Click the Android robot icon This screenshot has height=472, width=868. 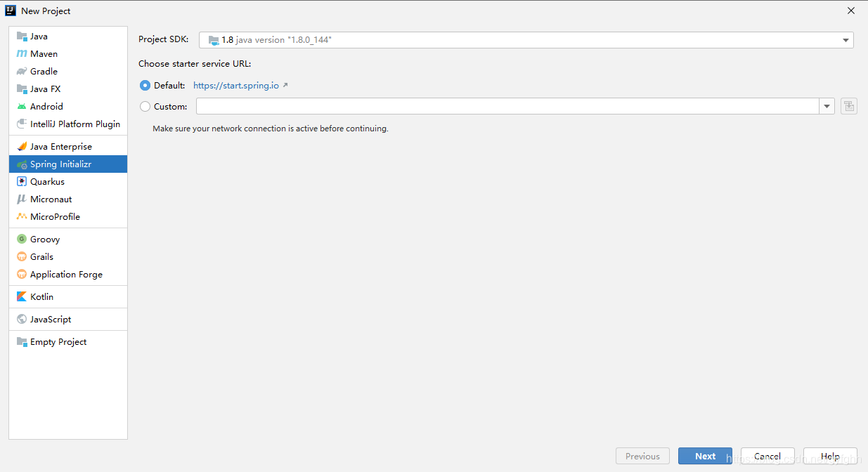pos(22,106)
